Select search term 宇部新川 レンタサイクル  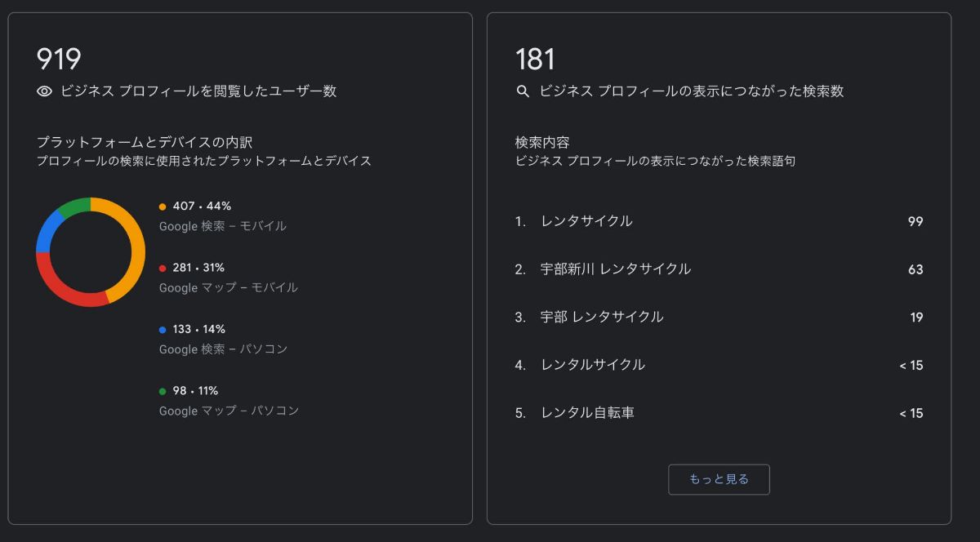click(x=615, y=269)
